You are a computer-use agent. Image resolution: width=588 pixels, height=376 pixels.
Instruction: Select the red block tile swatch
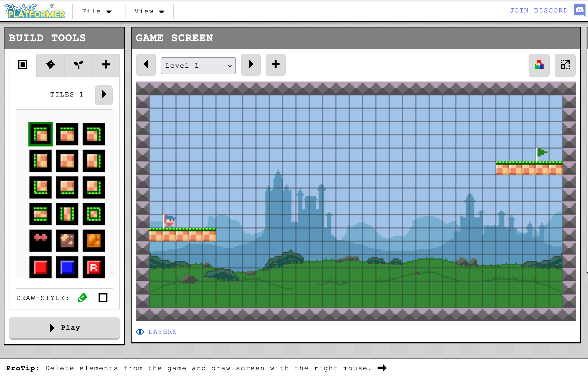click(41, 267)
